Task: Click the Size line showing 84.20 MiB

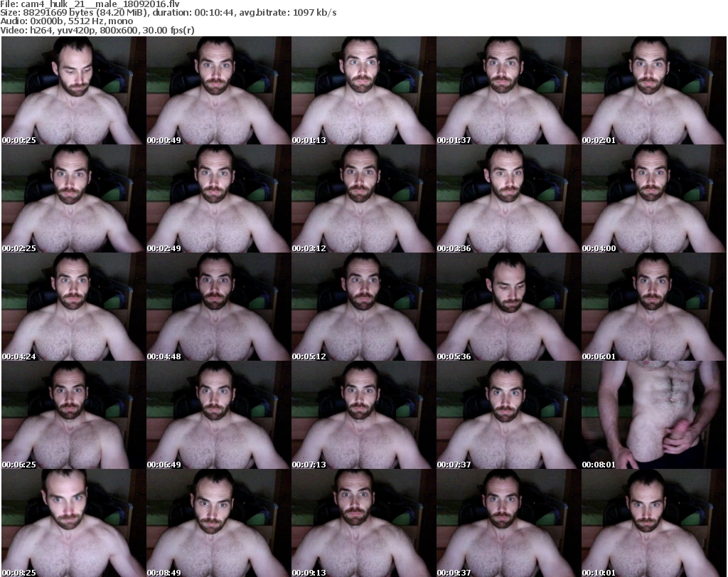Action: coord(168,13)
